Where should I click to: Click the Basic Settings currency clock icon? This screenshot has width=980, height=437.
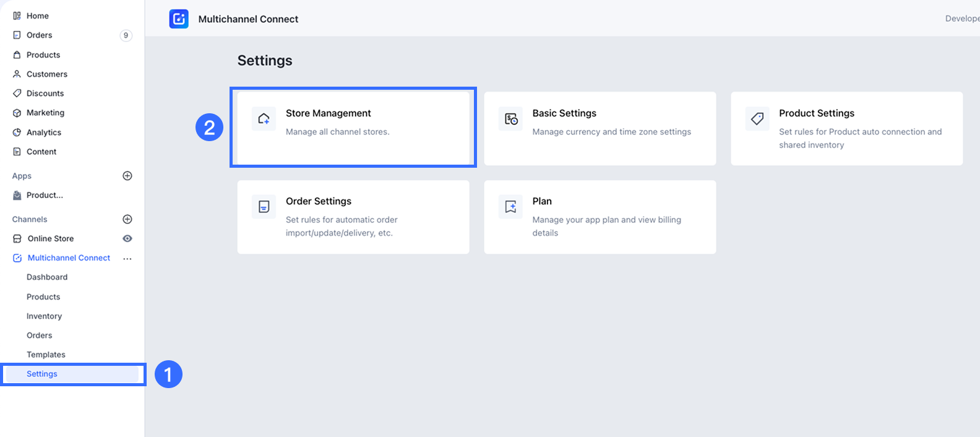pos(511,119)
